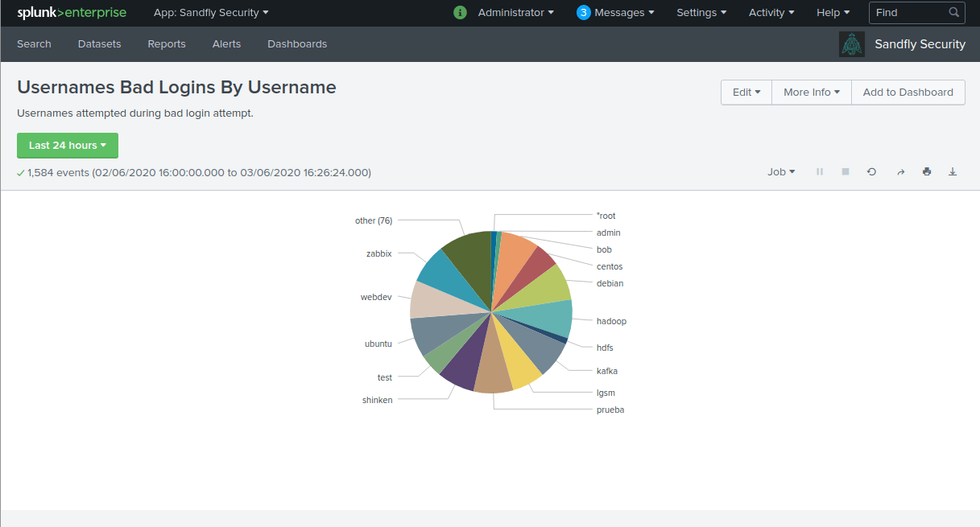Click the Sandfly Security app logo
980x527 pixels.
[x=852, y=44]
